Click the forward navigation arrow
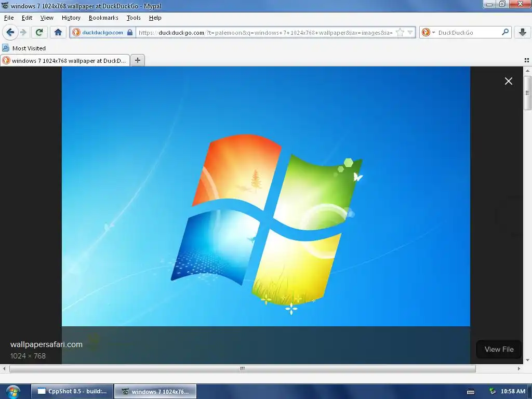This screenshot has height=399, width=532. click(x=23, y=33)
